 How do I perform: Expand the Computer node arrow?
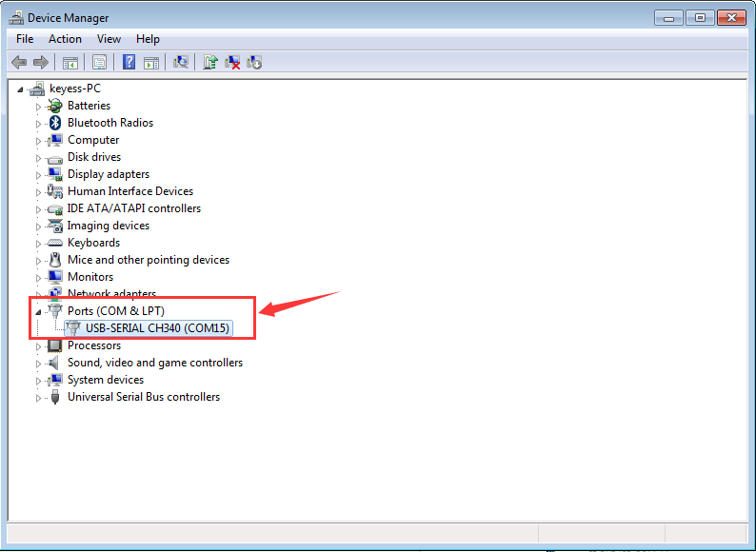[x=38, y=141]
